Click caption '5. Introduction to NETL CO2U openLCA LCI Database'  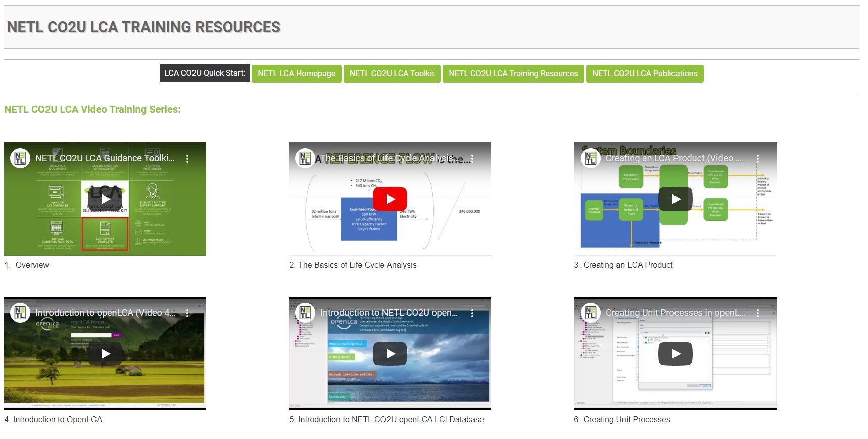pos(387,419)
